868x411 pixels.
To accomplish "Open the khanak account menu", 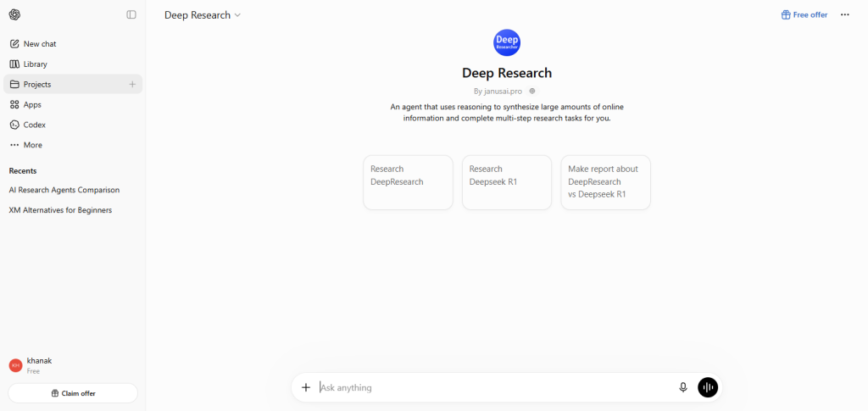I will click(x=73, y=365).
